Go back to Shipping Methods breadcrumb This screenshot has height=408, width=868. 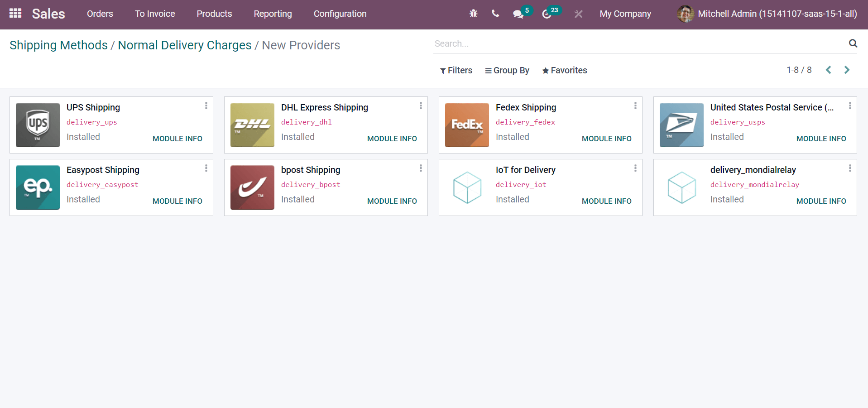(58, 45)
